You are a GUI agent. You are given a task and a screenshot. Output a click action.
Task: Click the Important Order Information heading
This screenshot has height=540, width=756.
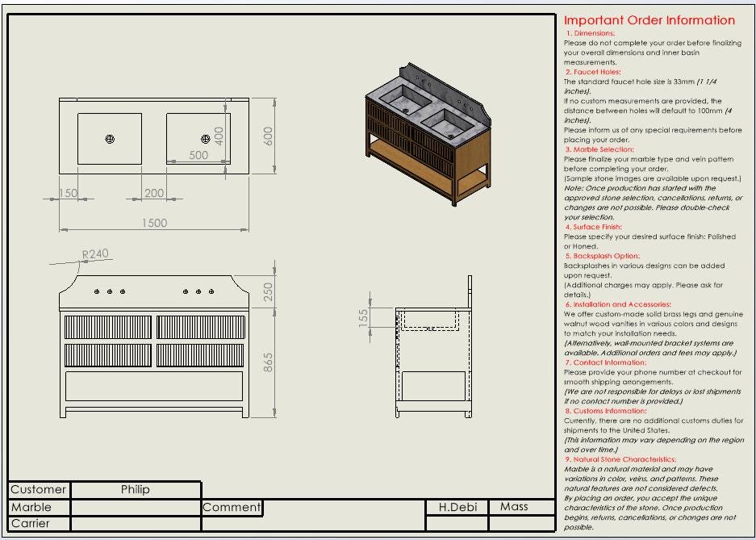(649, 20)
